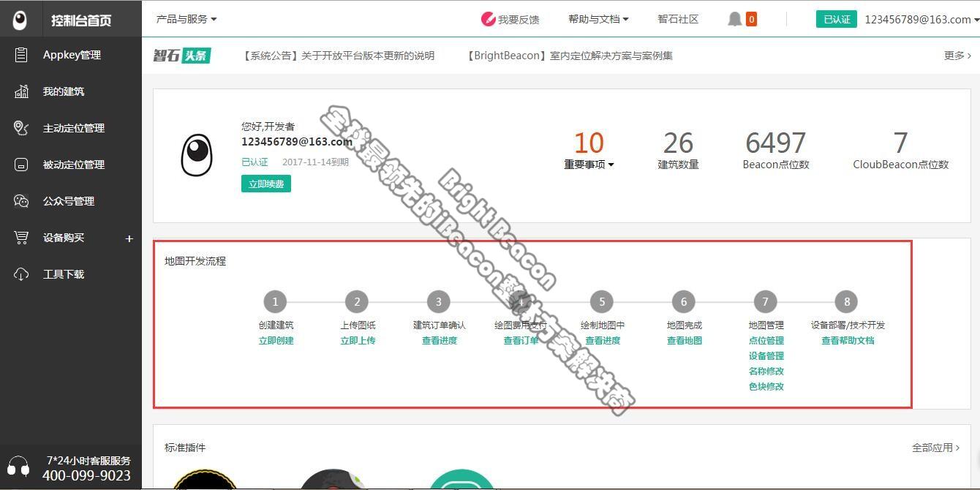The image size is (980, 490).
Task: Select 工具下载 in sidebar
Action: pyautogui.click(x=64, y=274)
